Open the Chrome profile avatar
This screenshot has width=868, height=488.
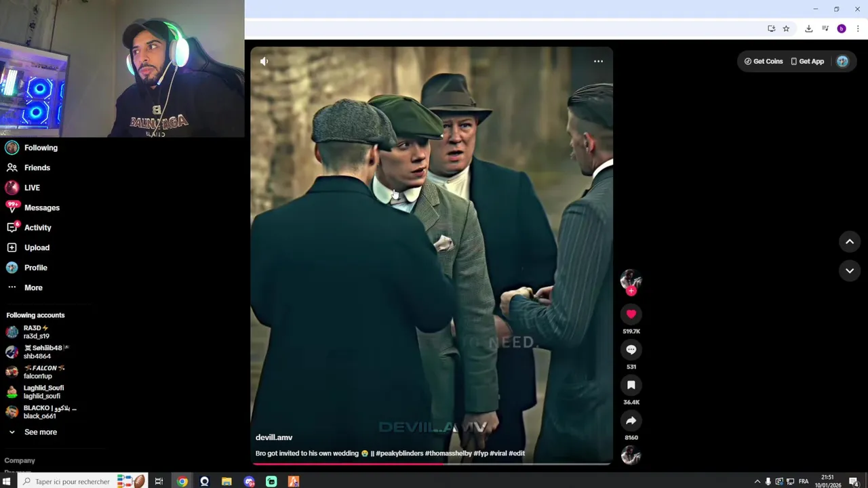click(842, 28)
